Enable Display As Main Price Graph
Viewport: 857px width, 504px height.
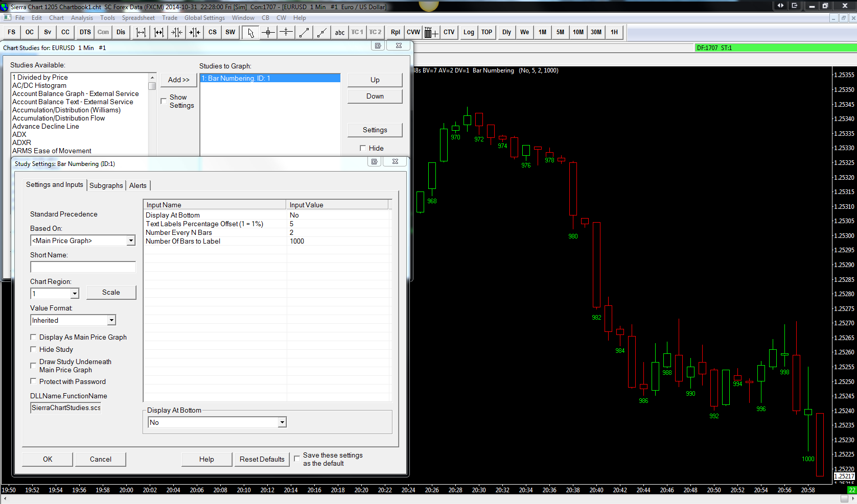[33, 337]
